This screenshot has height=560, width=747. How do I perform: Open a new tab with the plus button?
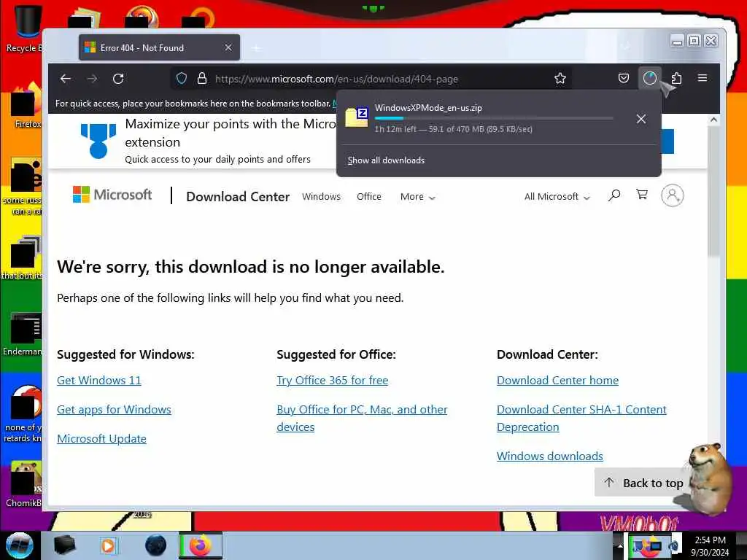[x=256, y=48]
